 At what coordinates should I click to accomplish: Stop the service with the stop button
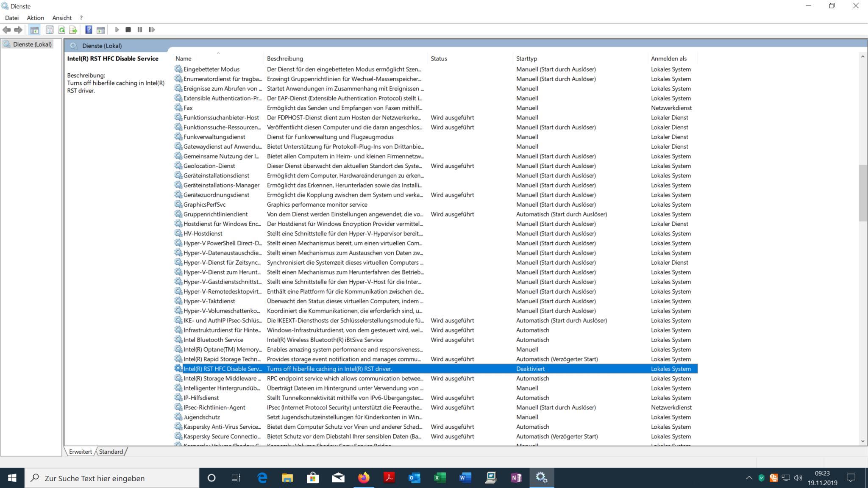click(128, 30)
